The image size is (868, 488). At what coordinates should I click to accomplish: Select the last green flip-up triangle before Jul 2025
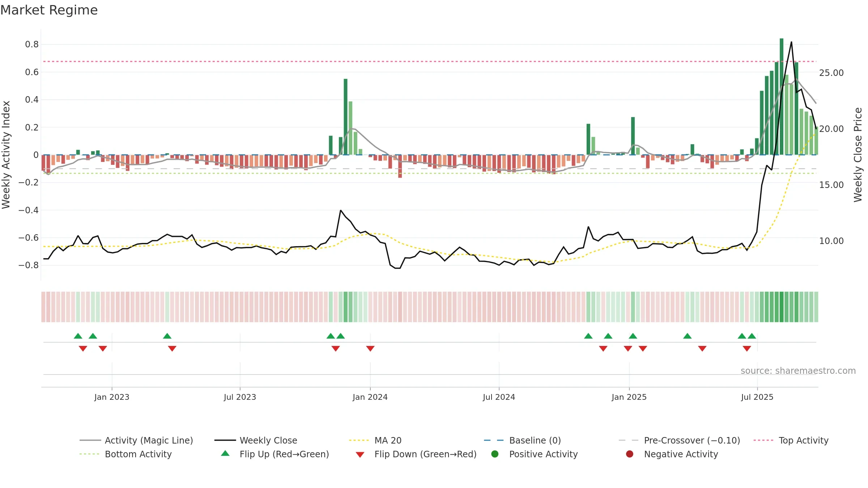pos(752,336)
